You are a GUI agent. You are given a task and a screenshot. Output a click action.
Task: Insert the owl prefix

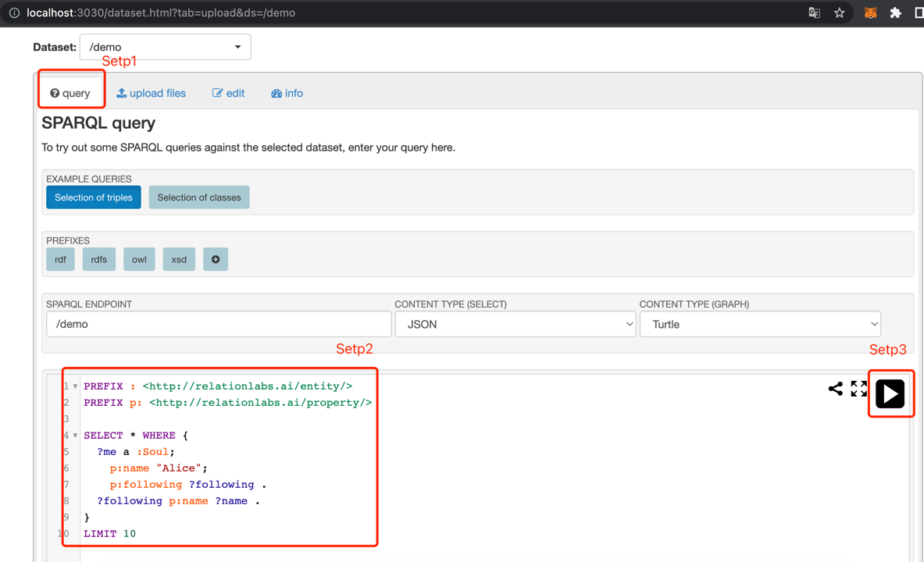pos(139,259)
